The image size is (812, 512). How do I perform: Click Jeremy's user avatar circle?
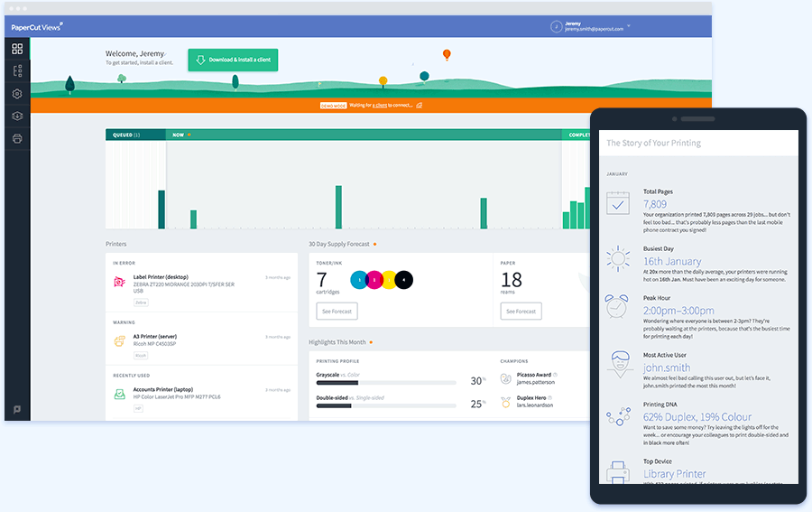[x=556, y=26]
